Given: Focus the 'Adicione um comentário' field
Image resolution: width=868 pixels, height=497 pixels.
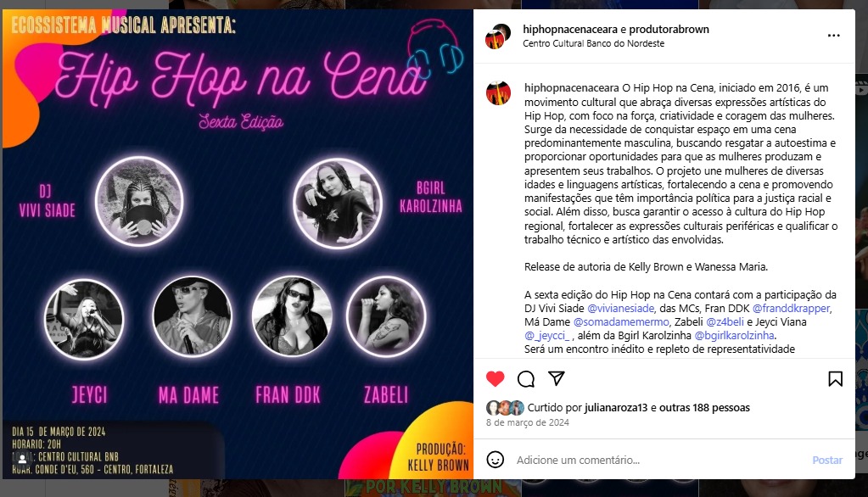Looking at the screenshot, I should pyautogui.click(x=658, y=460).
